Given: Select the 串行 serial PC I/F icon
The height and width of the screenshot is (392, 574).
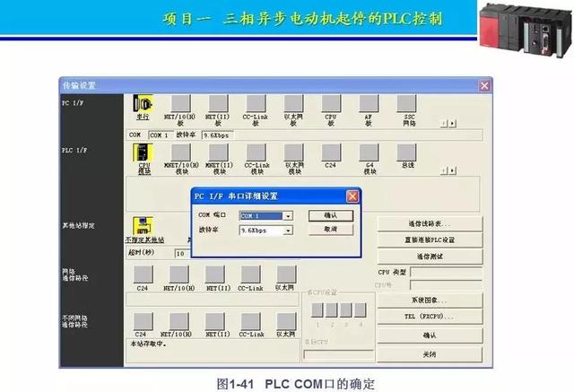Looking at the screenshot, I should point(143,106).
